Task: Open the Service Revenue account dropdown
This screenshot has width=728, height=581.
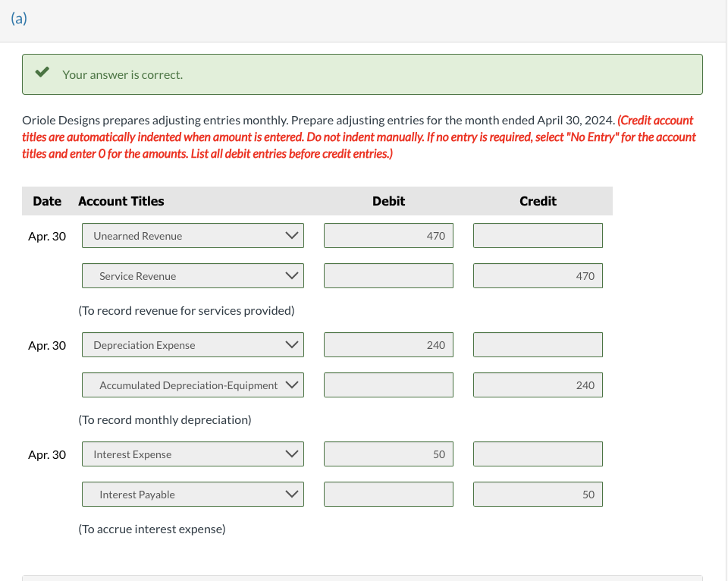Action: pos(291,275)
